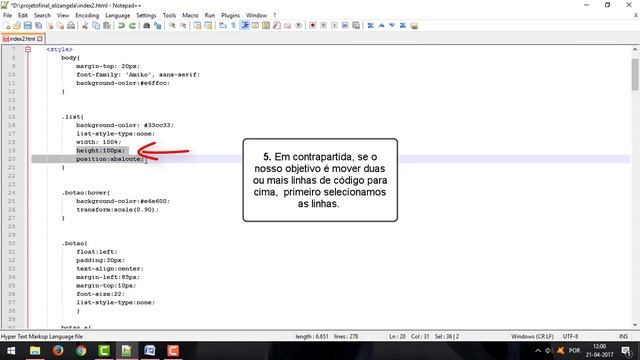The image size is (640, 360).
Task: Cut selection using scissors icon
Action: click(85, 25)
